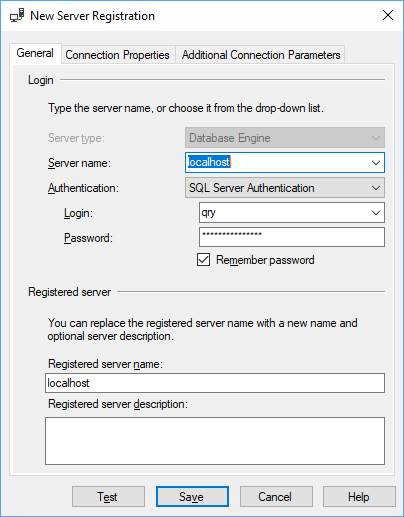Click the Help button
This screenshot has height=517, width=404.
click(359, 497)
